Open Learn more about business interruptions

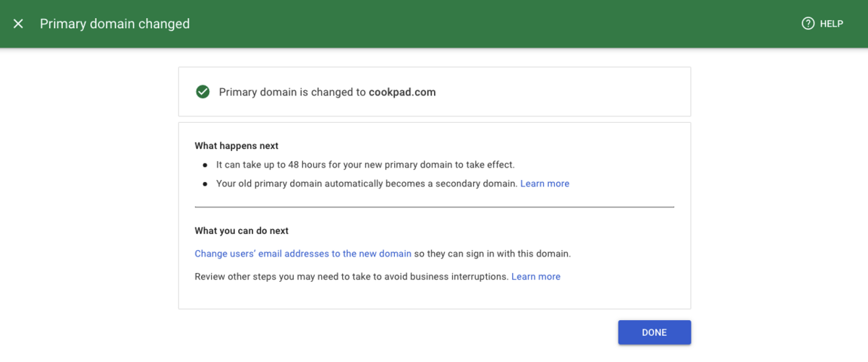pyautogui.click(x=536, y=277)
